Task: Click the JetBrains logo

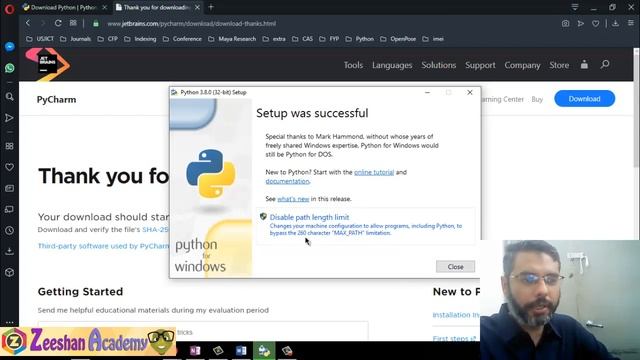Action: tap(47, 64)
